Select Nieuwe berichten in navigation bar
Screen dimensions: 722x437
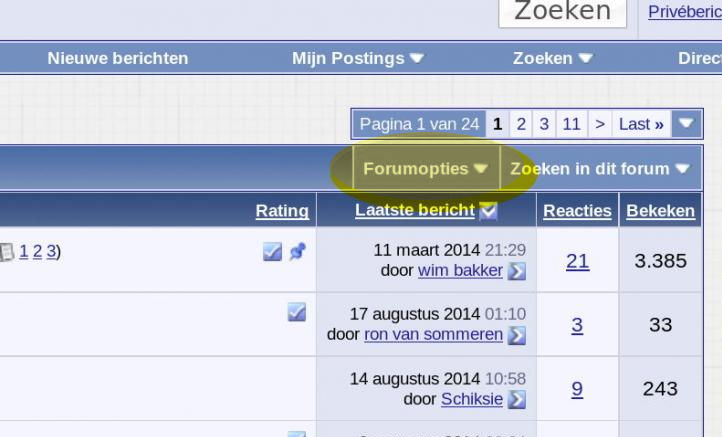(118, 58)
